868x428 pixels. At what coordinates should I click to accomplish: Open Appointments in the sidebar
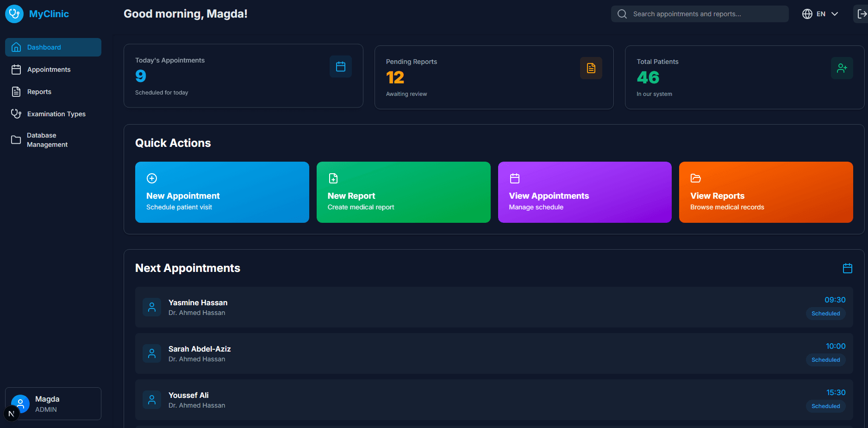(49, 69)
